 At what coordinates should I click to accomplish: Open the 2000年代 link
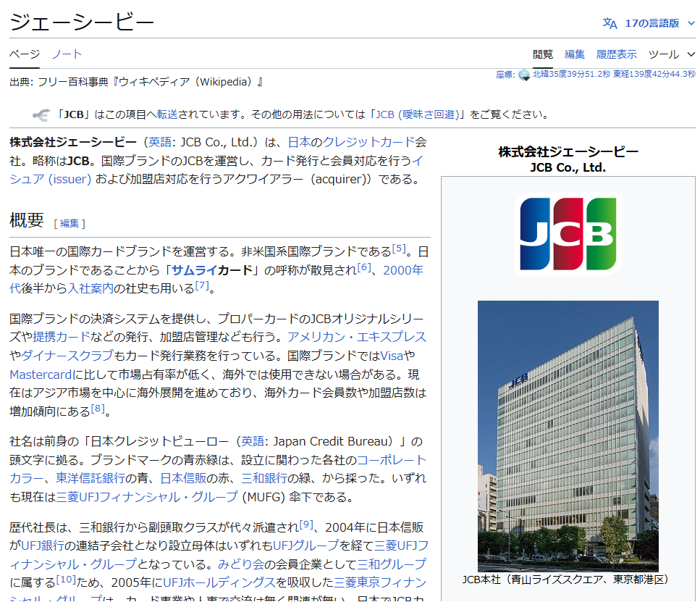tap(403, 270)
